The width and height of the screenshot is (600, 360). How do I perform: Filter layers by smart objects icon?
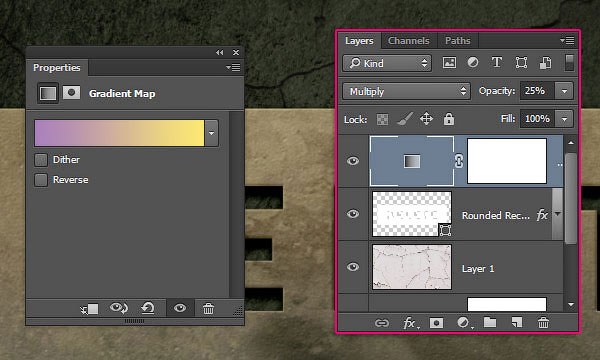pos(545,63)
